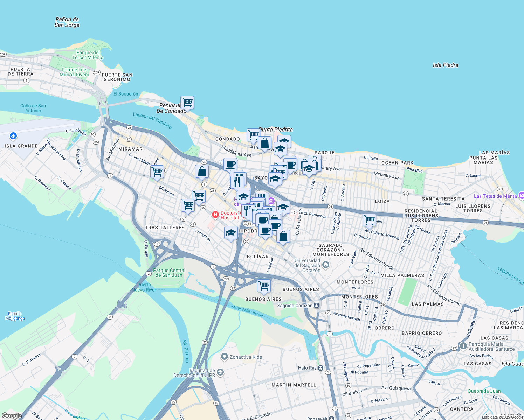524x420 pixels.
Task: Click the TRAS TALLERES neighborhood label
Action: (x=165, y=227)
